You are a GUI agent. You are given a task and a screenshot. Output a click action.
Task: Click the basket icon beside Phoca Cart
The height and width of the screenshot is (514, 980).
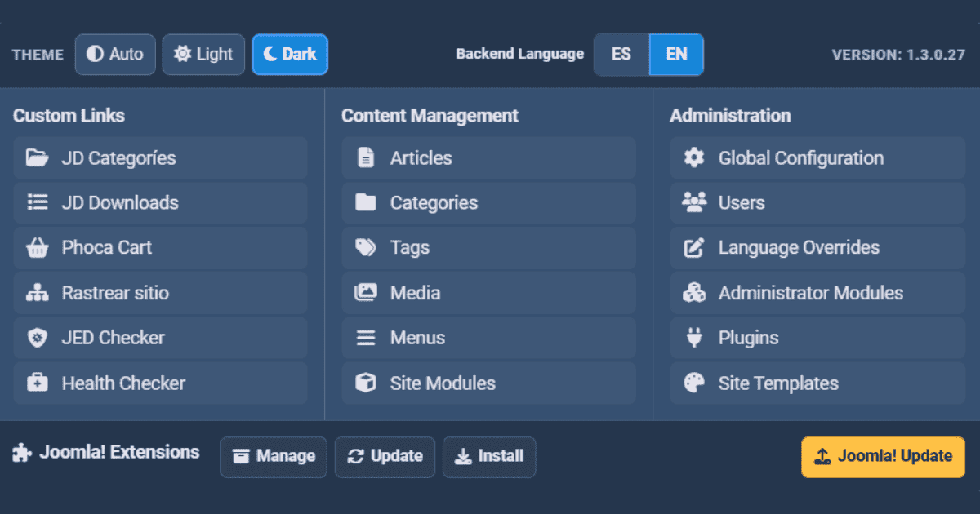[x=38, y=248]
